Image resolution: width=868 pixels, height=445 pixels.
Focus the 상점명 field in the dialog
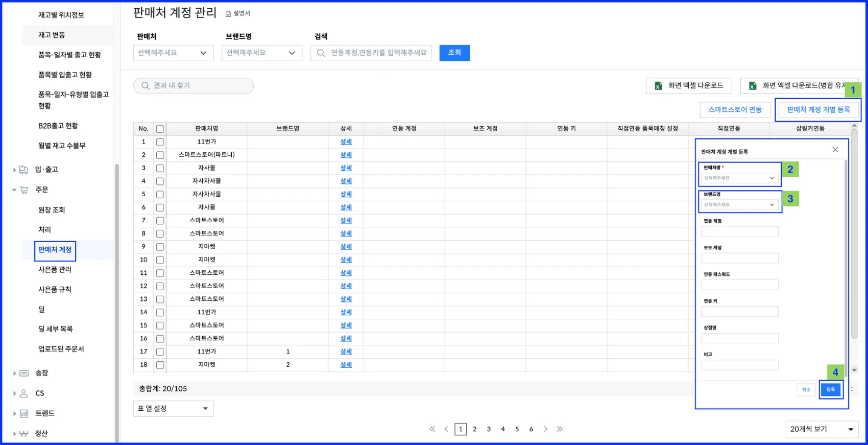click(739, 338)
